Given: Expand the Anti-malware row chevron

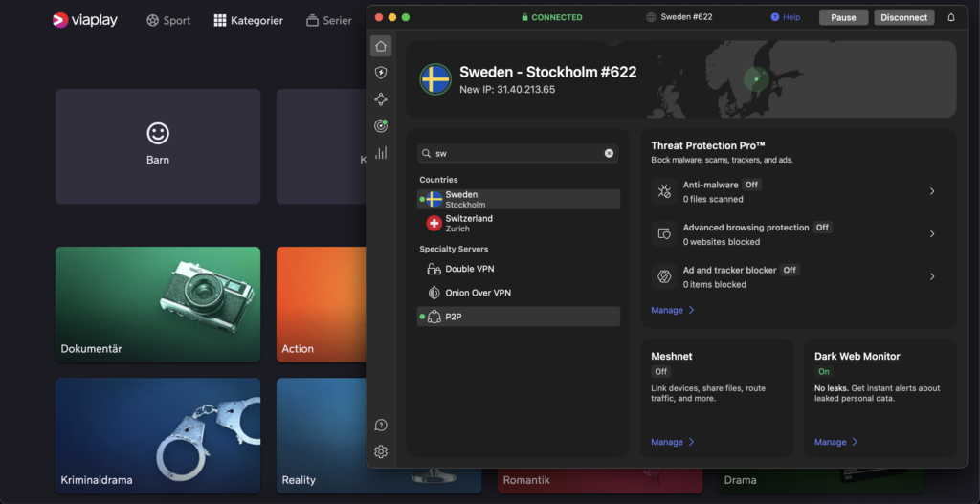Looking at the screenshot, I should [932, 191].
